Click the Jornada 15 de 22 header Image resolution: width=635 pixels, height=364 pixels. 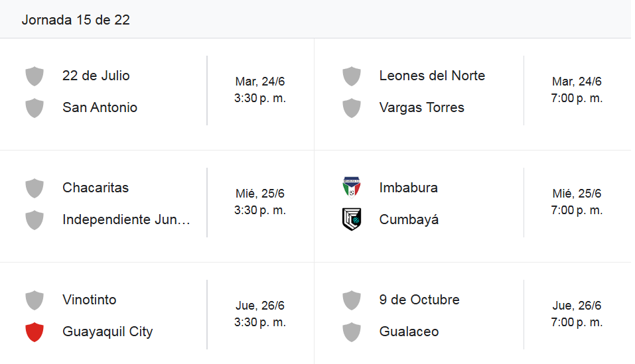pos(76,20)
